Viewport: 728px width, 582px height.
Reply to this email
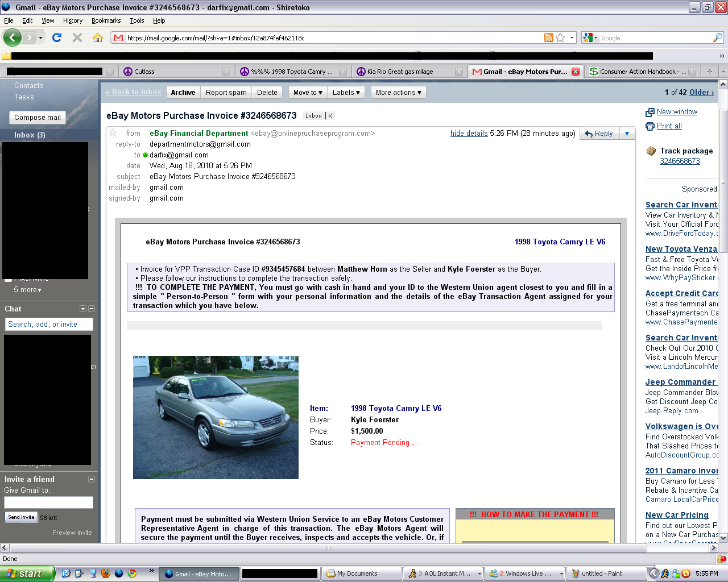tap(599, 134)
